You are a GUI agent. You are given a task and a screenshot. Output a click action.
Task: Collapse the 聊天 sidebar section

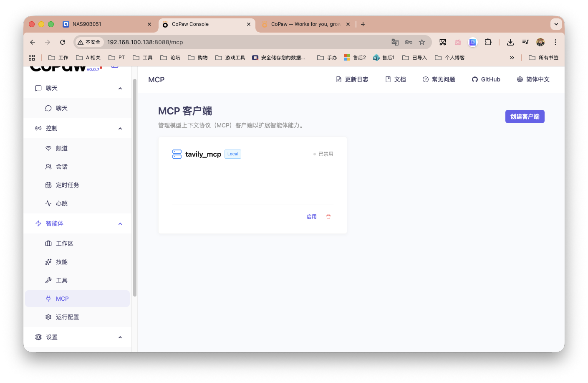click(x=120, y=88)
